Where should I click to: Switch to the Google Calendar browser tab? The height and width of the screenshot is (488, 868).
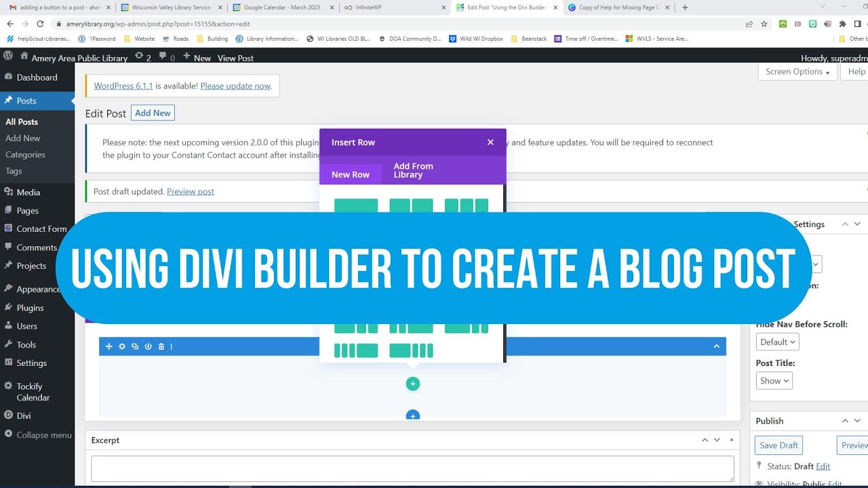tap(281, 7)
